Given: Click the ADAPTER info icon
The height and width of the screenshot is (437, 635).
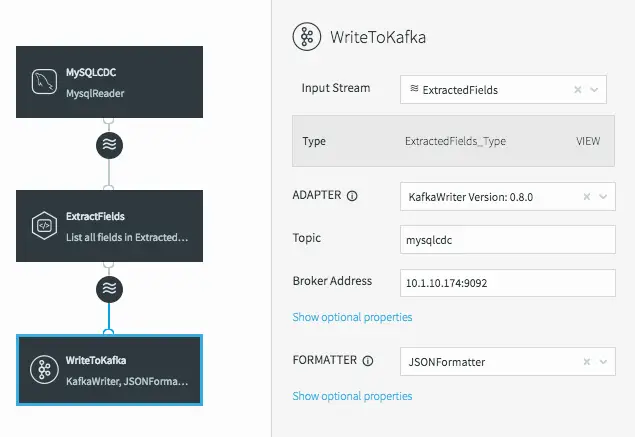Looking at the screenshot, I should tap(352, 197).
